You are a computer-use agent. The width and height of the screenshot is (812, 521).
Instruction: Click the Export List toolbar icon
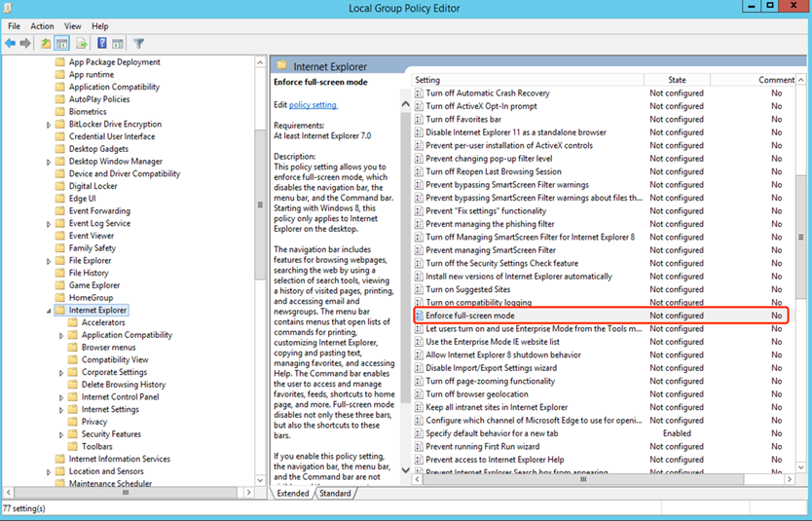[82, 44]
